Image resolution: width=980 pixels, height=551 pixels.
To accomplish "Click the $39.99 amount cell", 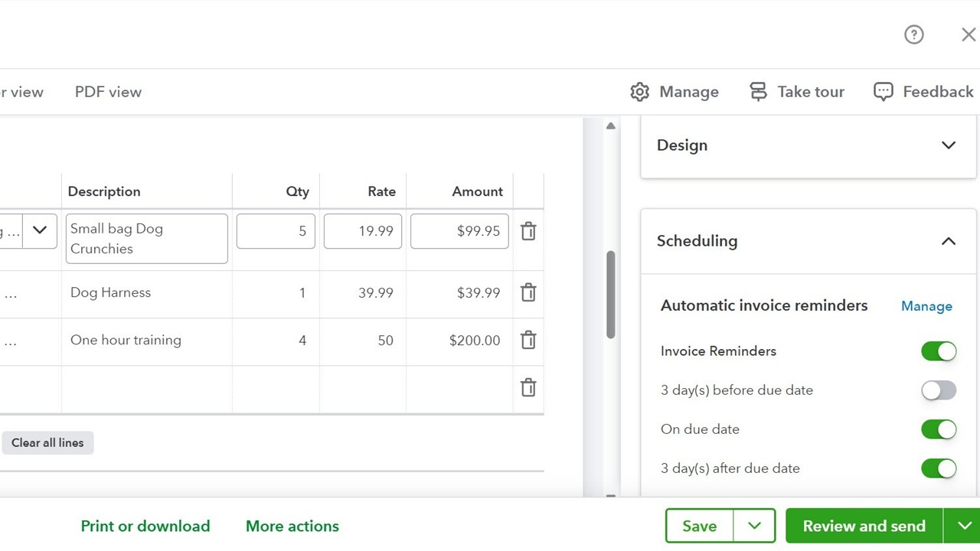I will [459, 293].
